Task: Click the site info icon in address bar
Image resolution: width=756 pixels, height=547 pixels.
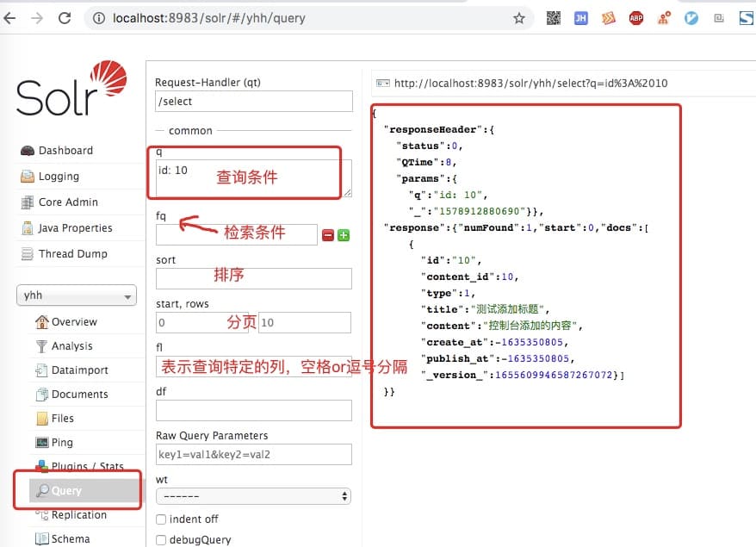Action: pos(99,18)
